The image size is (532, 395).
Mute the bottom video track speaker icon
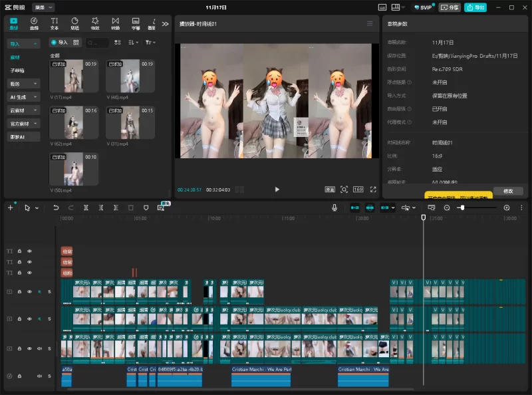pyautogui.click(x=39, y=348)
